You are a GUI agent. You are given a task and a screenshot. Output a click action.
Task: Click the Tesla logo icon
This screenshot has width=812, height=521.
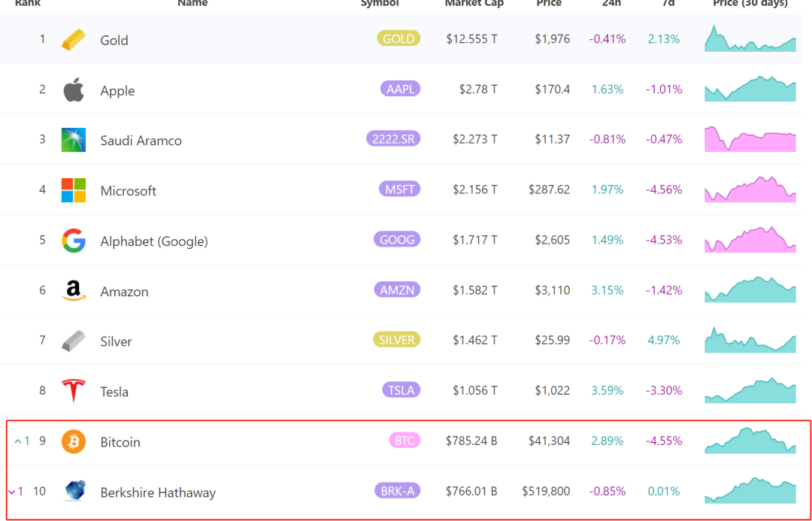pos(74,391)
